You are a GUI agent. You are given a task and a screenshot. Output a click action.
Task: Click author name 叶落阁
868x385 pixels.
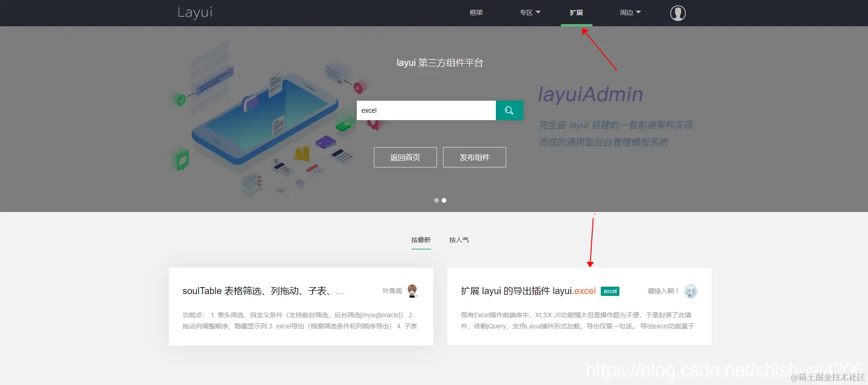coord(392,291)
